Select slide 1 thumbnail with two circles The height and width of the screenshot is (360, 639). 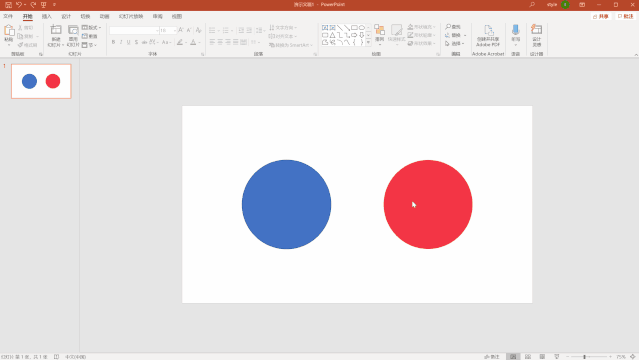[41, 81]
